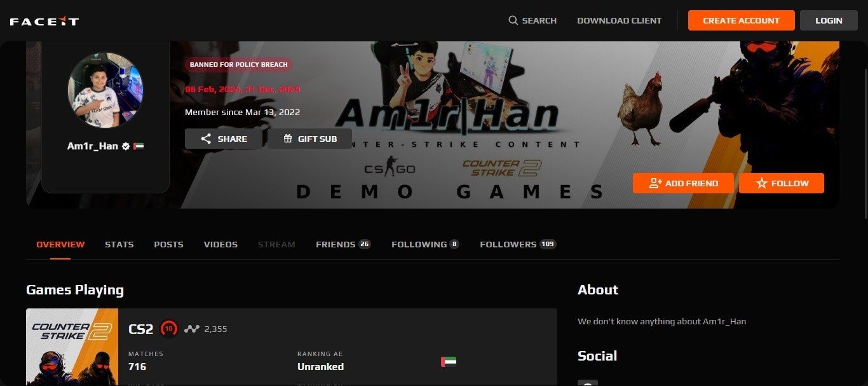Open Am1r_Han's profile avatar picture

[105, 90]
